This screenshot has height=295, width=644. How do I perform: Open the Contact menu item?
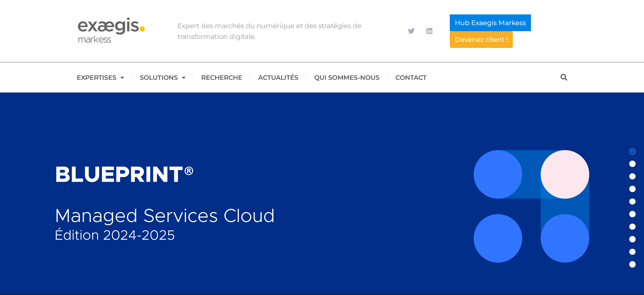click(x=411, y=78)
